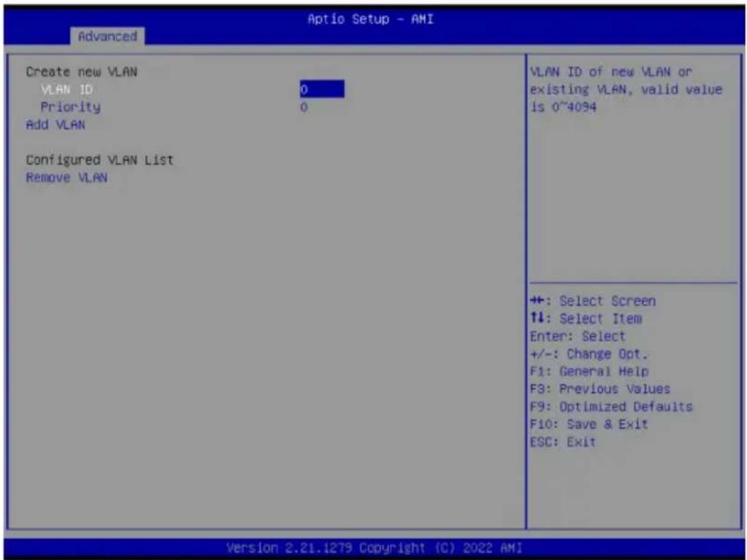Screen dimensions: 747x560
Task: Select the Advanced tab
Action: (108, 36)
